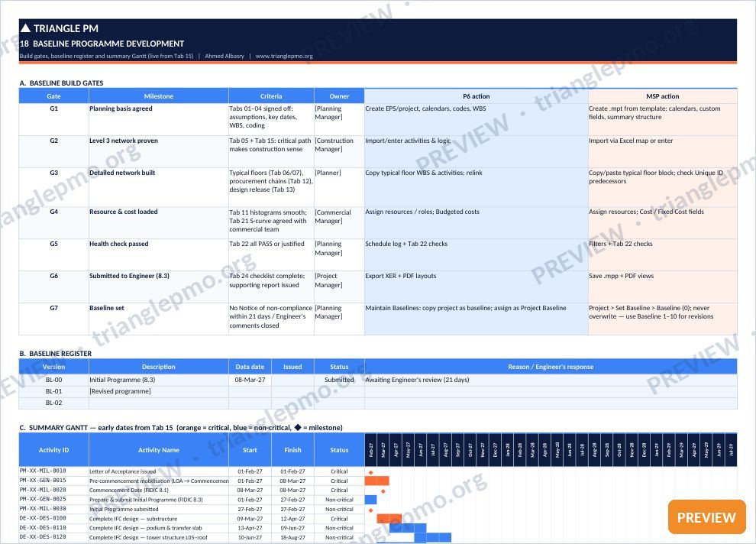Click 'Schedule log + Tab 22 checks' cell

click(477, 254)
